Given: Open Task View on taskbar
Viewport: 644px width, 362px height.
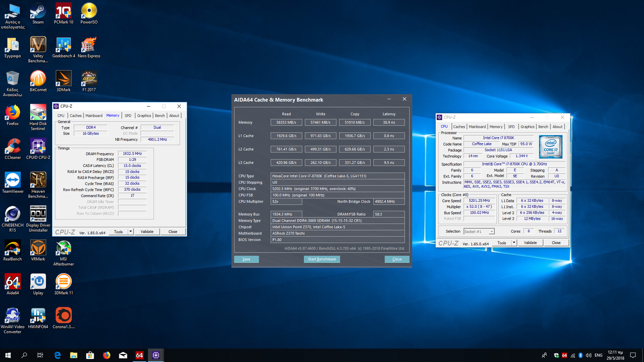Looking at the screenshot, I should pos(40,355).
